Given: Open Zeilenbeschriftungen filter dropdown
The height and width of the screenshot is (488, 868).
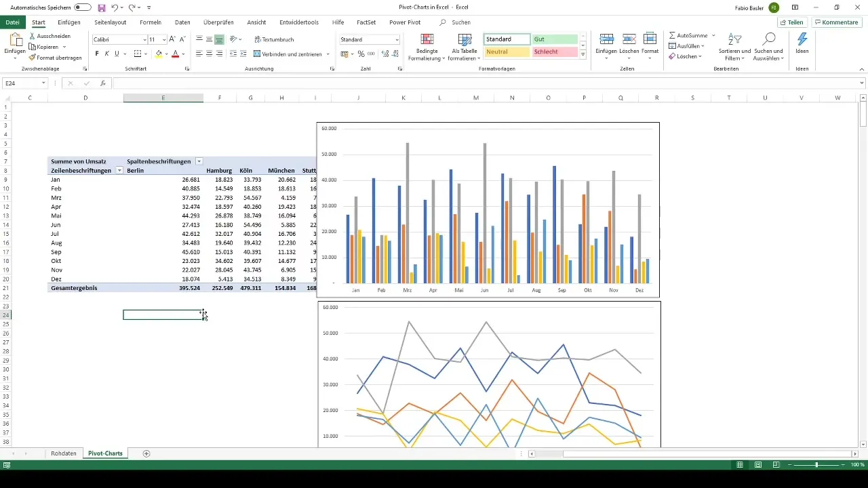Looking at the screenshot, I should pos(119,171).
